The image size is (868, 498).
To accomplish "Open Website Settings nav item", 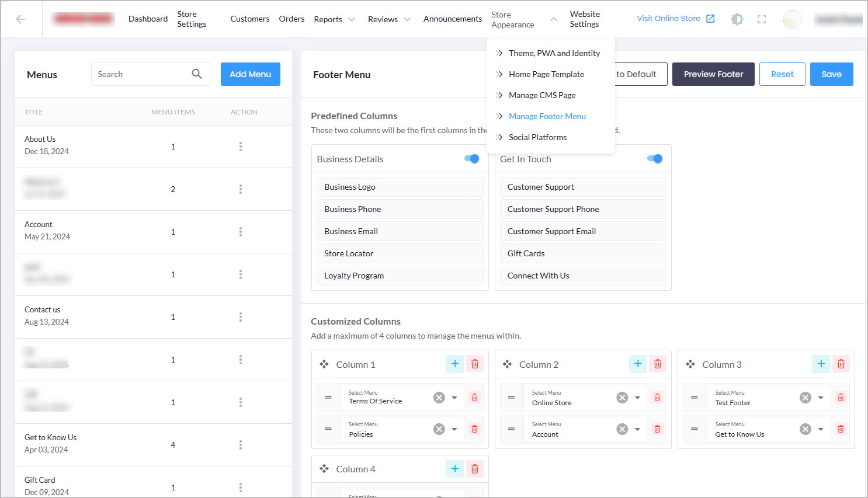I will (x=585, y=19).
